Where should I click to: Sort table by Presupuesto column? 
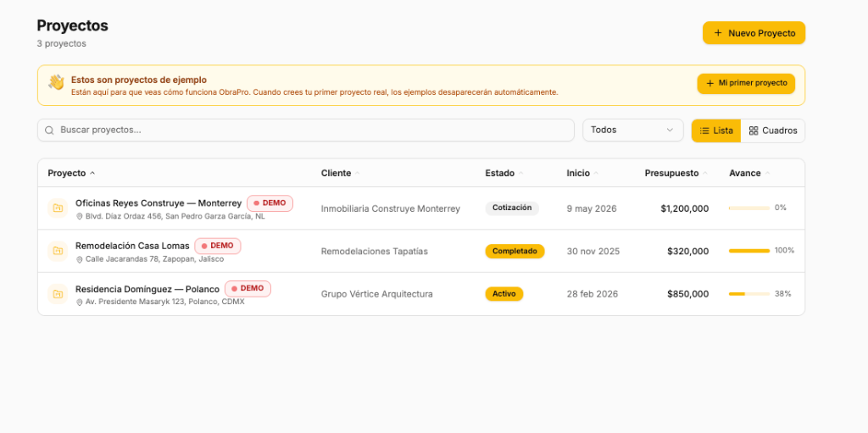point(676,174)
